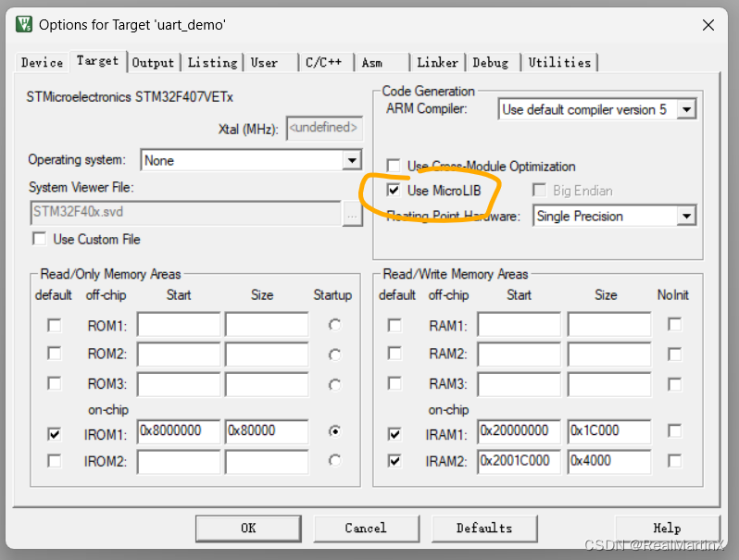
Task: Enable Use Cross-Module Optimization checkbox
Action: (394, 166)
